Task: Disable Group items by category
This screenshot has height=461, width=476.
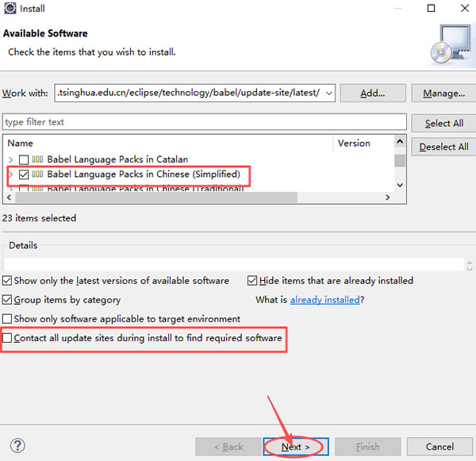Action: tap(8, 300)
